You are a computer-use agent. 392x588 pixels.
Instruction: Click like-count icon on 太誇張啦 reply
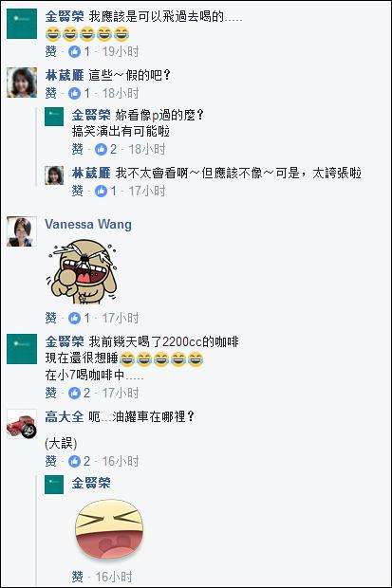coord(101,192)
